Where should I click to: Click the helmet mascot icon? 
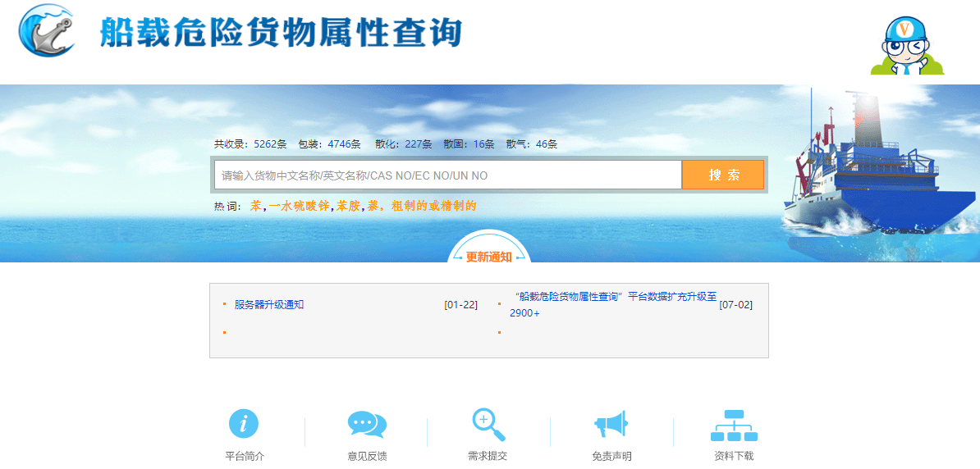pyautogui.click(x=907, y=45)
